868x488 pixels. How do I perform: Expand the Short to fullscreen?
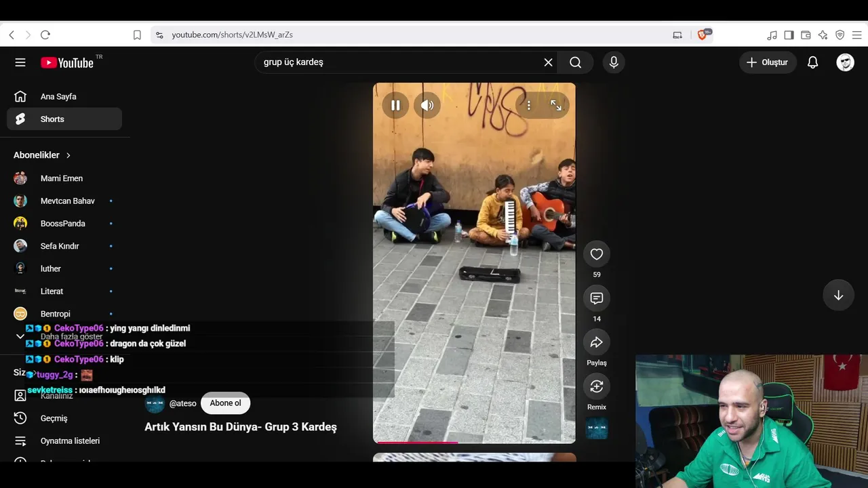(x=556, y=105)
